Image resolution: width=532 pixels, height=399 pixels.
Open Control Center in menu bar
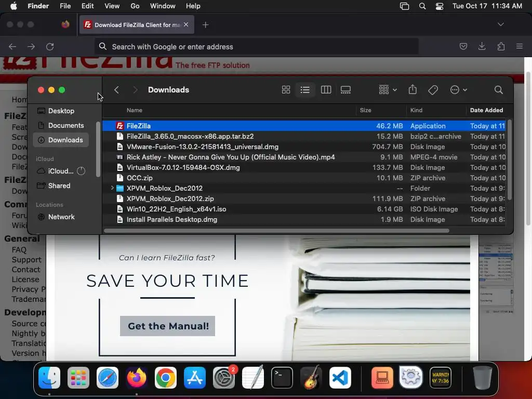[x=440, y=6]
